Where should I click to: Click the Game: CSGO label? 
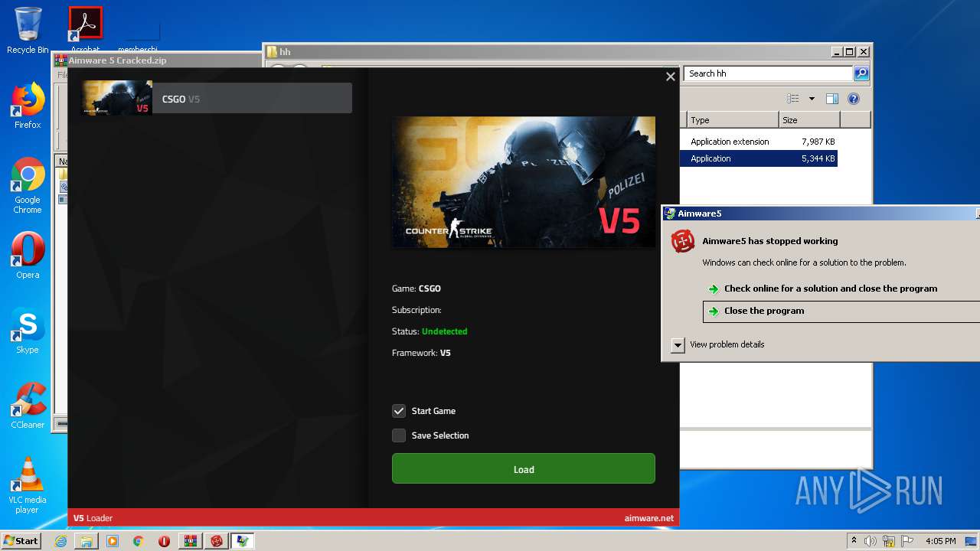coord(416,289)
